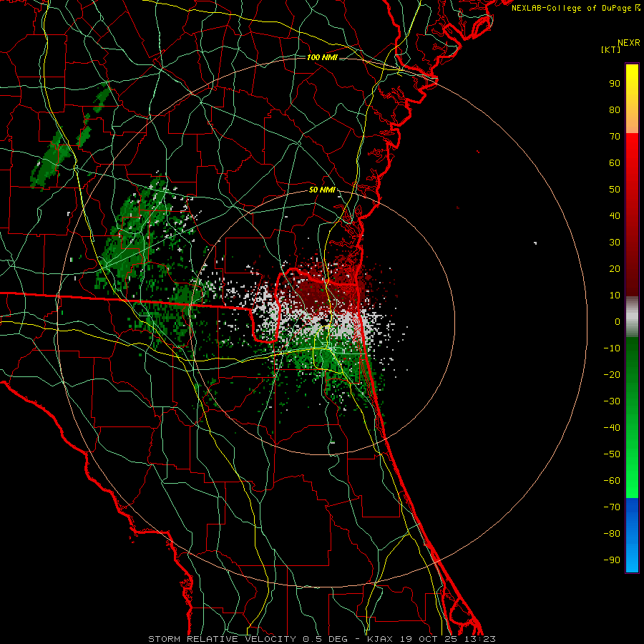Click the -30 value on the velocity scale
This screenshot has height=644, width=644.
[x=612, y=401]
